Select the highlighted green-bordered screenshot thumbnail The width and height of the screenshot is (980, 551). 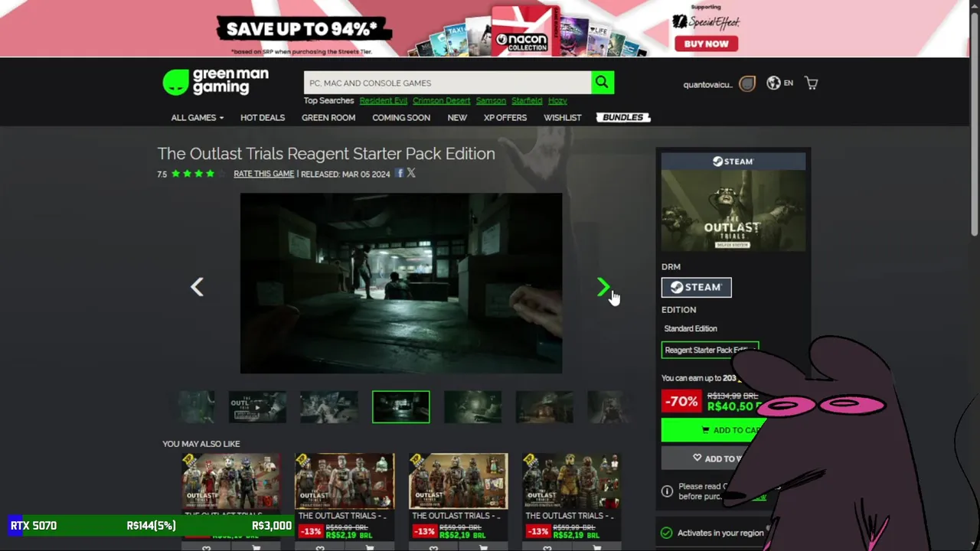click(x=401, y=407)
